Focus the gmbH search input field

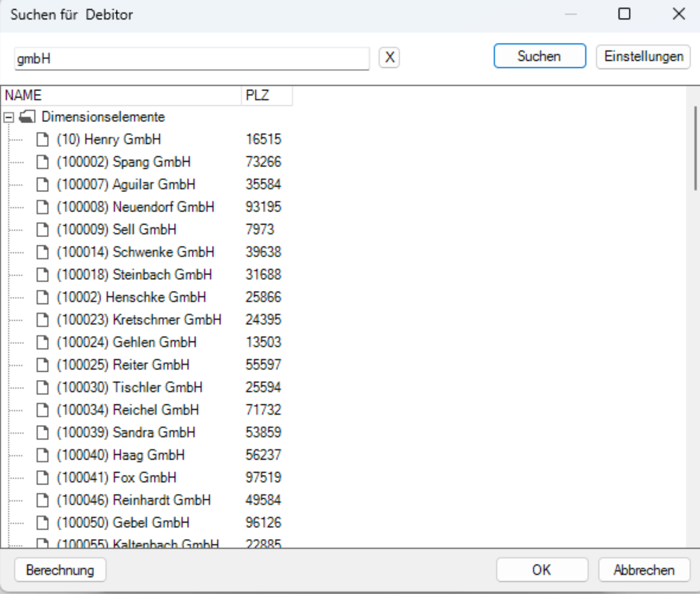click(192, 59)
